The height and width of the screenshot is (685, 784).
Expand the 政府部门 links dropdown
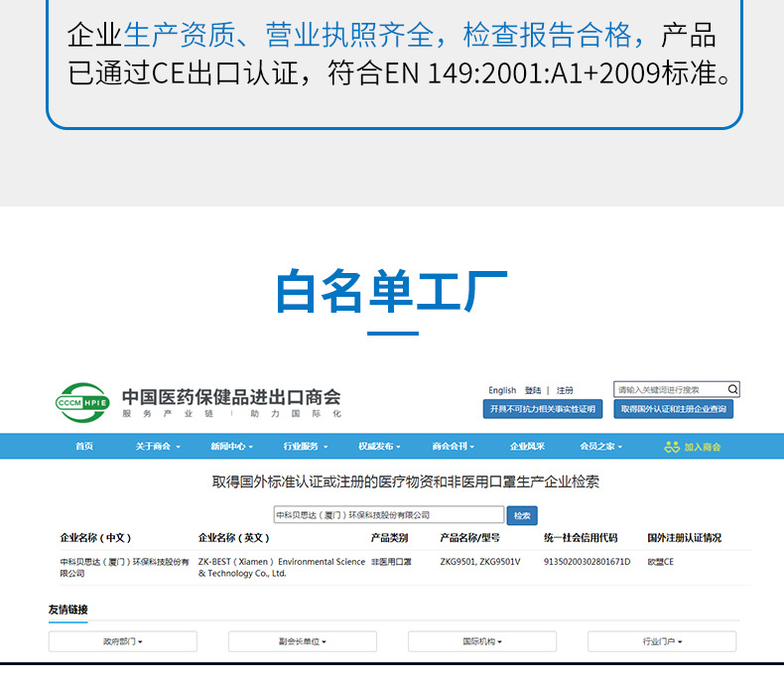[x=122, y=641]
